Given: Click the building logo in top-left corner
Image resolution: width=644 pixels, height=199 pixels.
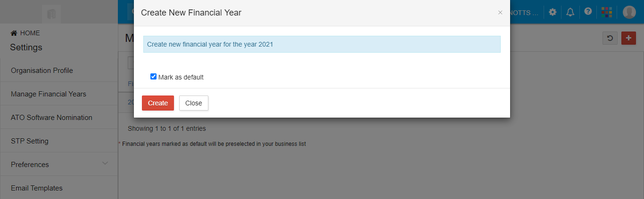Looking at the screenshot, I should (x=51, y=14).
